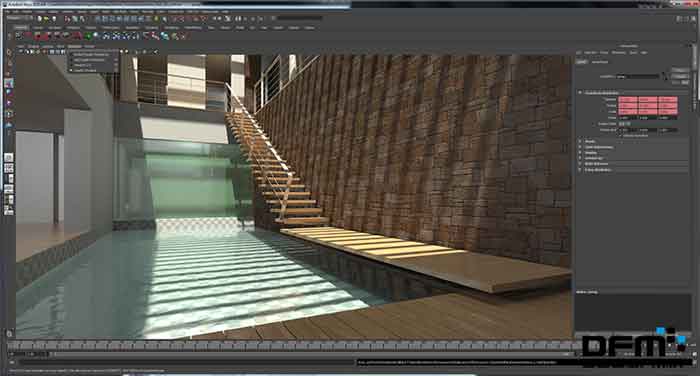The width and height of the screenshot is (700, 376).
Task: Choose the Lasso selection tool in toolbox
Action: pos(9,63)
